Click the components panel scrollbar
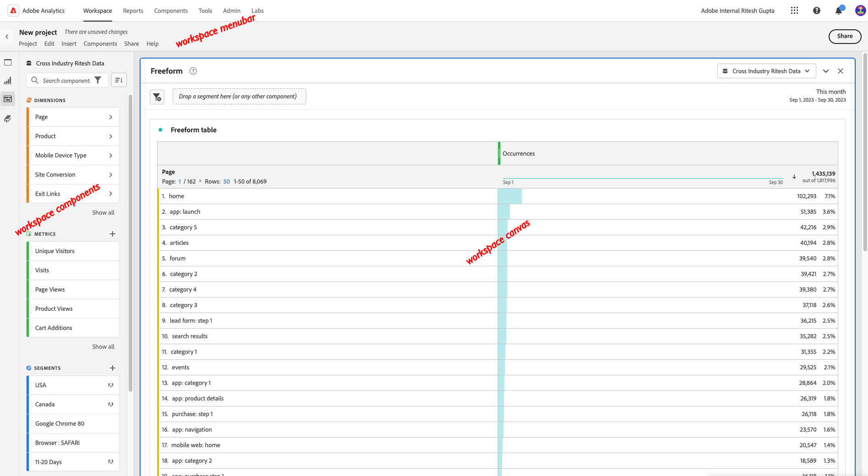This screenshot has width=868, height=476. (130, 243)
